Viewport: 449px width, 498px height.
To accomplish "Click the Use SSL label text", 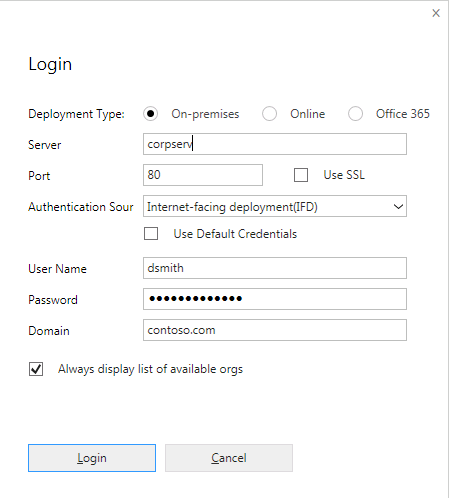I will (344, 175).
